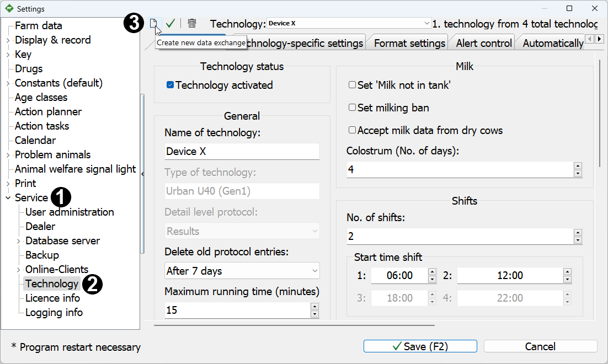
Task: Click the sidebar collapse arrow handle
Action: [x=143, y=174]
